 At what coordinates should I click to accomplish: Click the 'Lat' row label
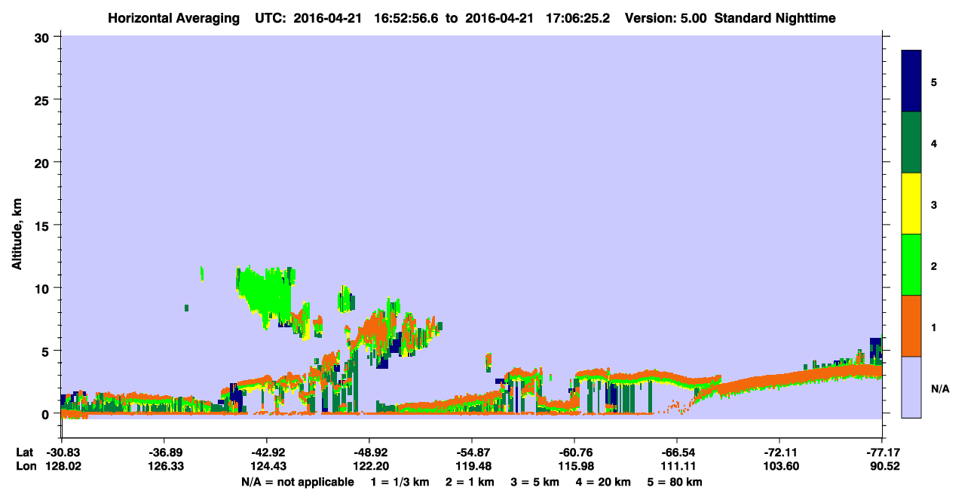click(25, 452)
